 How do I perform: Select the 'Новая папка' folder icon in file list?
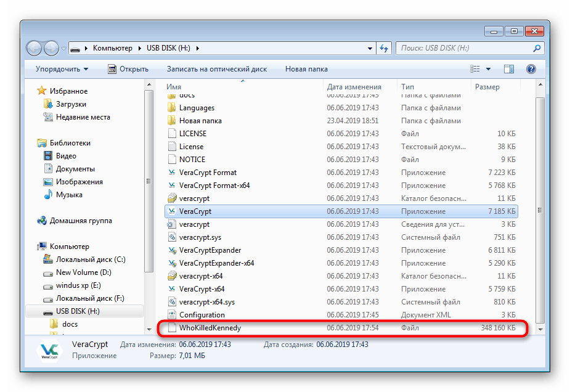[x=171, y=121]
